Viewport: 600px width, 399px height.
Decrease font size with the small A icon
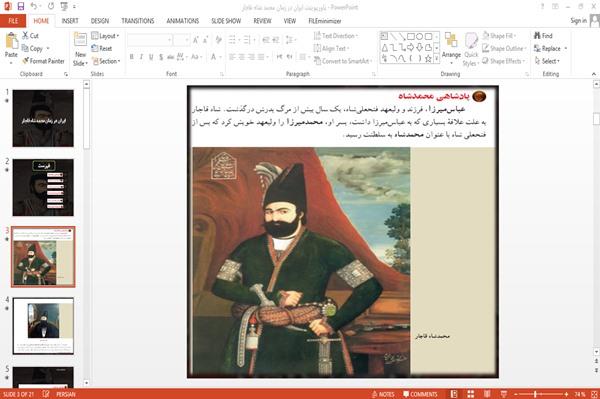pos(205,40)
